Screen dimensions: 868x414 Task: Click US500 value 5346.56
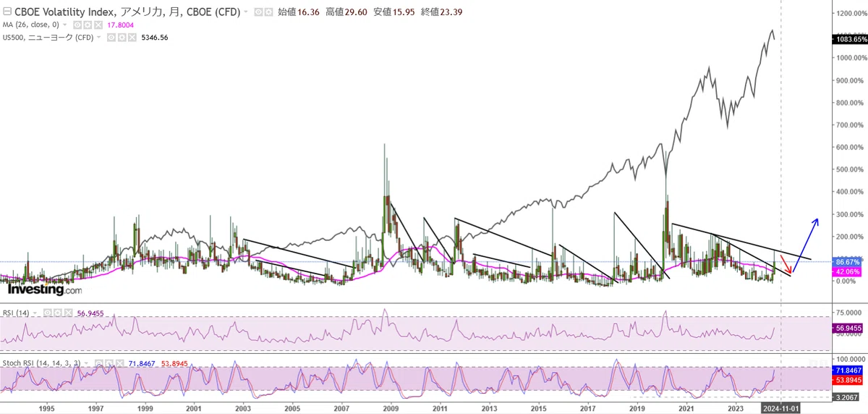(x=155, y=37)
